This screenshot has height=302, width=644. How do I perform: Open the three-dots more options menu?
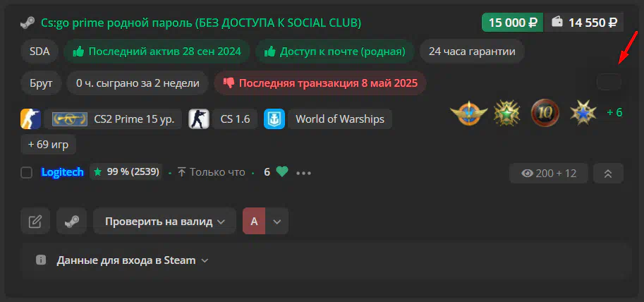point(303,173)
